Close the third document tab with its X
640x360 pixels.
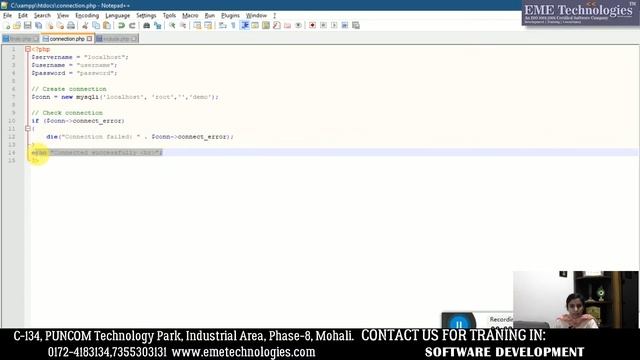click(x=134, y=39)
